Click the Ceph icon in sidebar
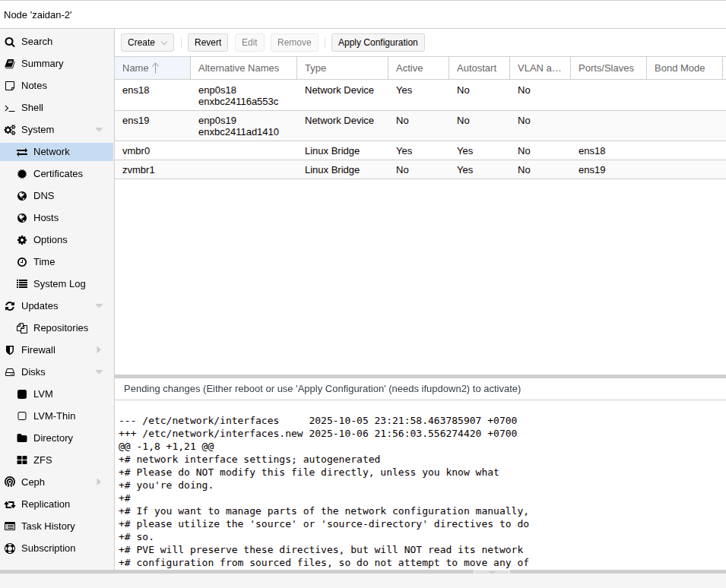This screenshot has width=726, height=588. pos(10,482)
